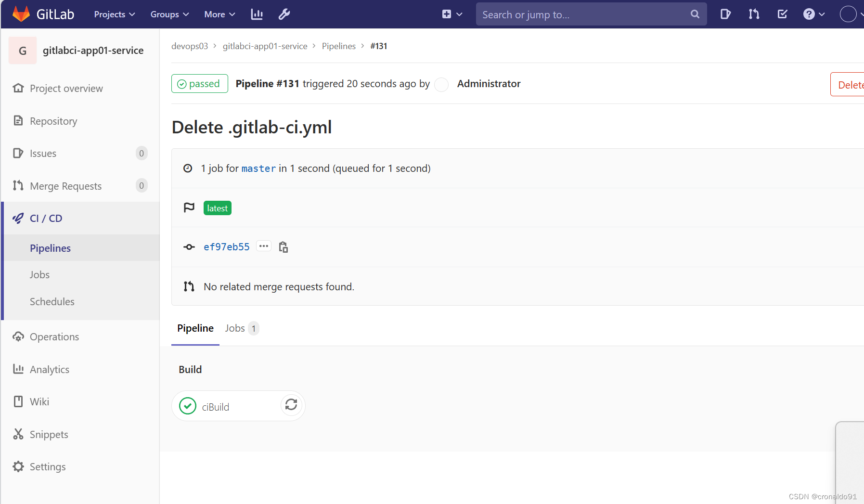The width and height of the screenshot is (864, 504).
Task: Click the No related merge requests found text
Action: click(x=279, y=287)
